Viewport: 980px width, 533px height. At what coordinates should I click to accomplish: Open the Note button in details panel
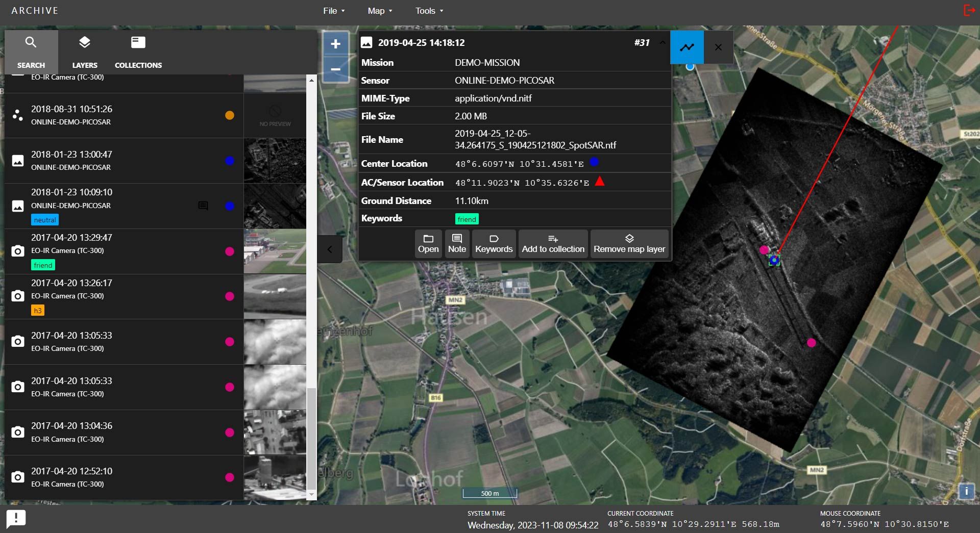[x=457, y=244]
